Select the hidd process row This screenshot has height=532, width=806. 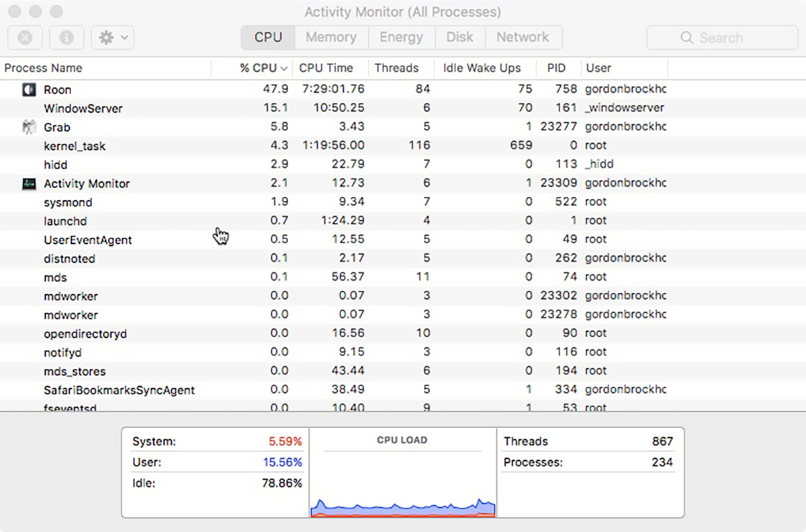coord(403,165)
